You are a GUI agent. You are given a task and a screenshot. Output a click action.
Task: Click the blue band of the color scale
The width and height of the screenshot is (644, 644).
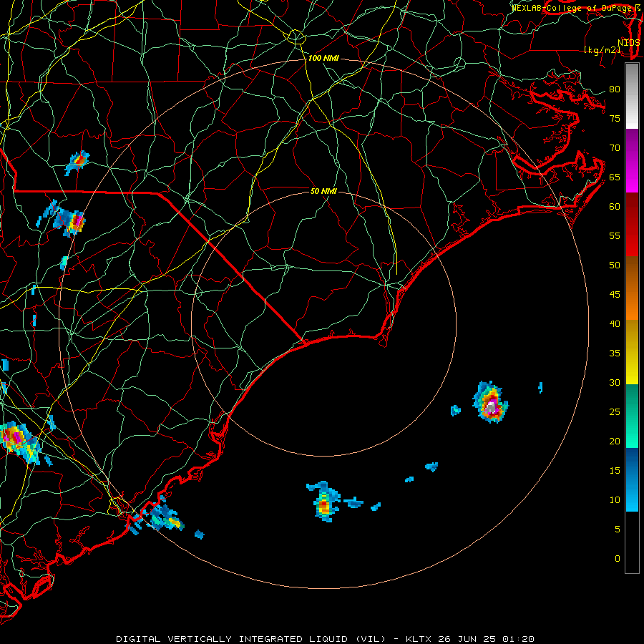tap(632, 479)
